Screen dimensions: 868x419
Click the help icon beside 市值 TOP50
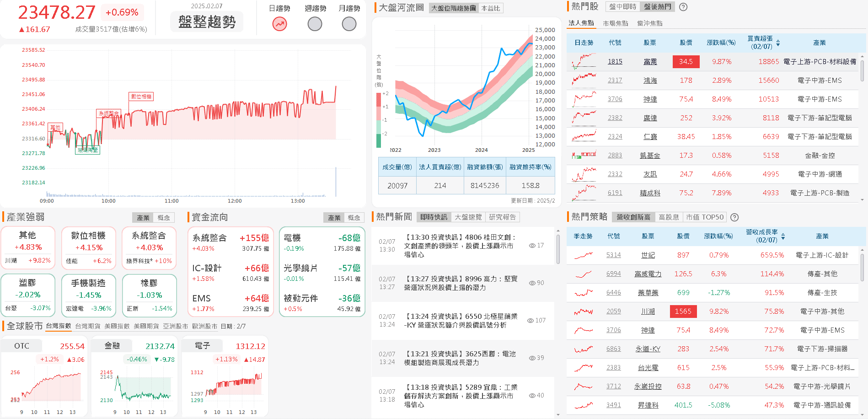coord(734,217)
